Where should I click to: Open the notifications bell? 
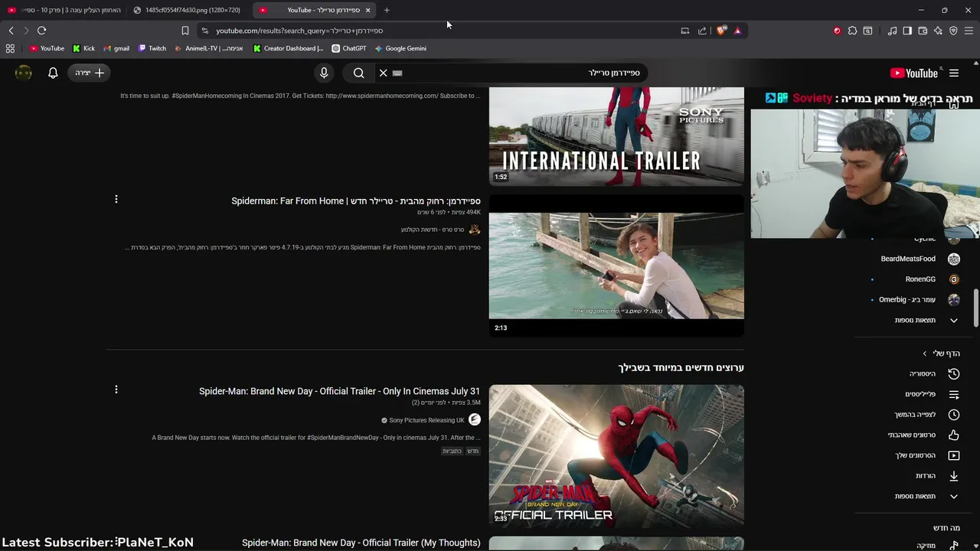53,73
